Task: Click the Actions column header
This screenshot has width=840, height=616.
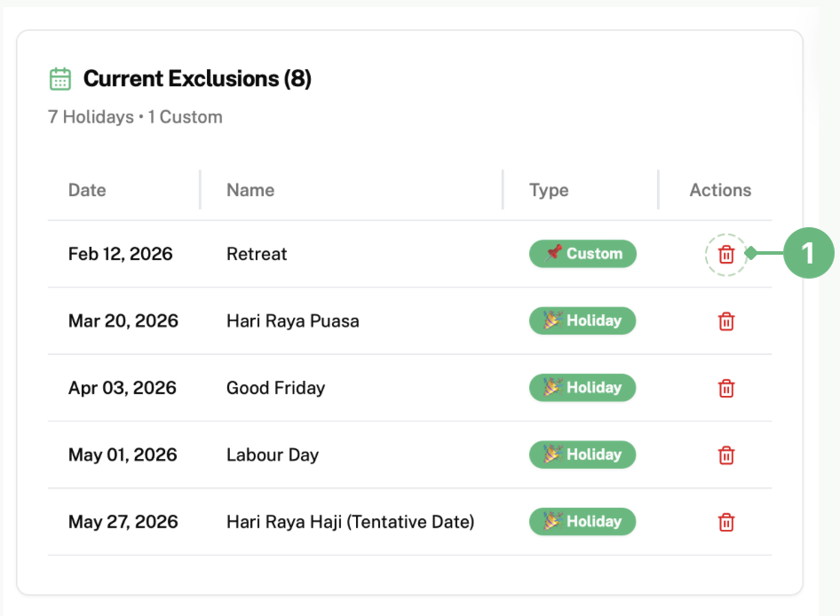Action: (720, 190)
